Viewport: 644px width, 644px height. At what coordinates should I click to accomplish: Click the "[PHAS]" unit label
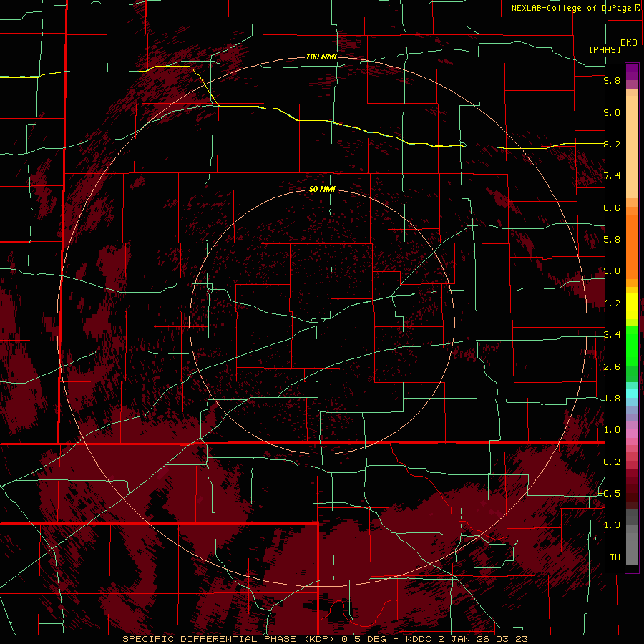pos(605,49)
